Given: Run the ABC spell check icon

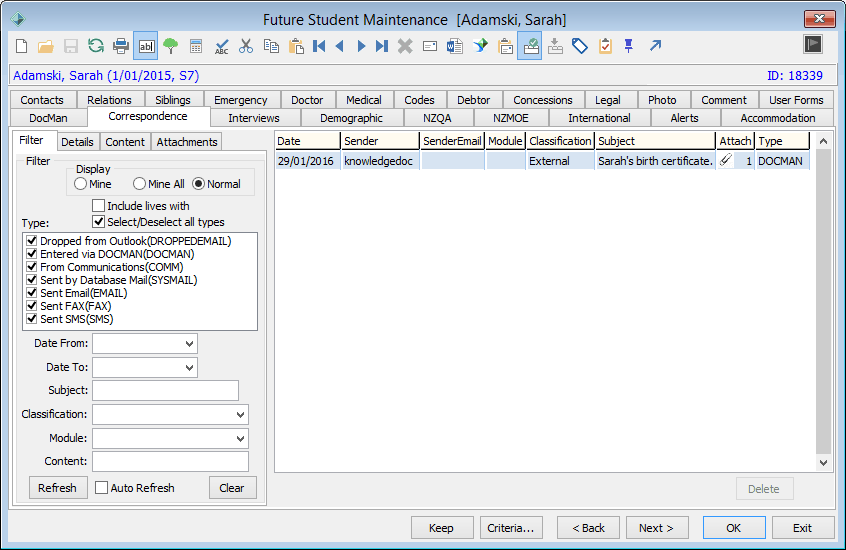Looking at the screenshot, I should tap(221, 46).
